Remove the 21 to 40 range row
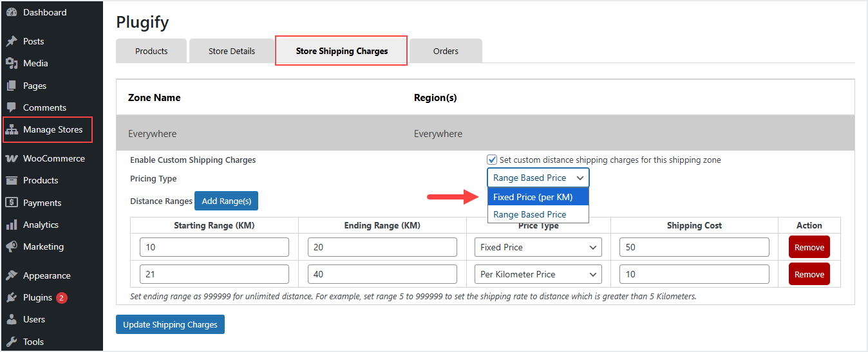 pyautogui.click(x=809, y=274)
